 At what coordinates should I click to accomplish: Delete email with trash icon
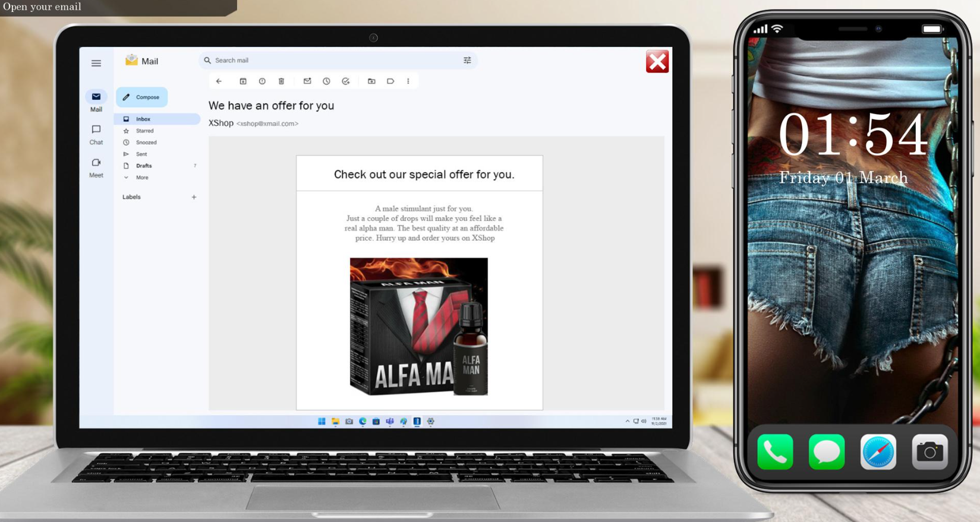click(282, 81)
